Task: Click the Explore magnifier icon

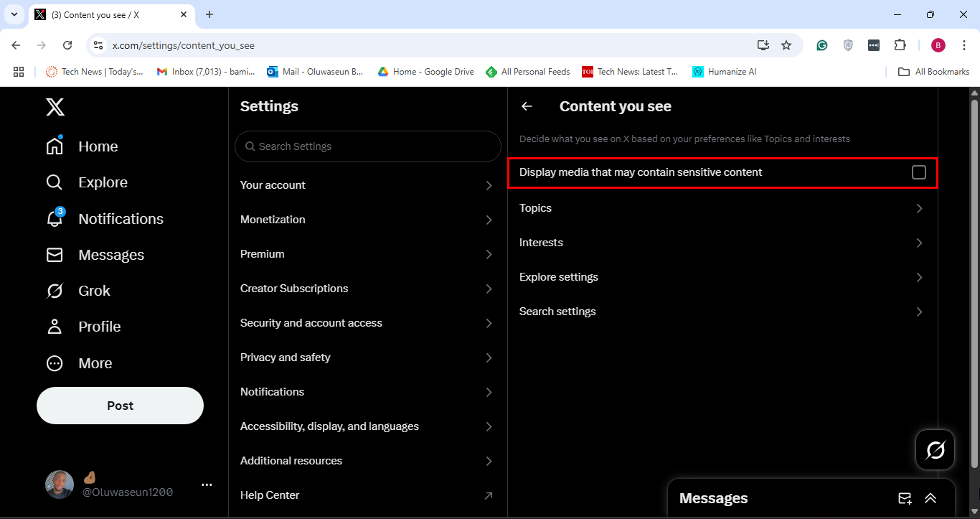Action: [55, 182]
